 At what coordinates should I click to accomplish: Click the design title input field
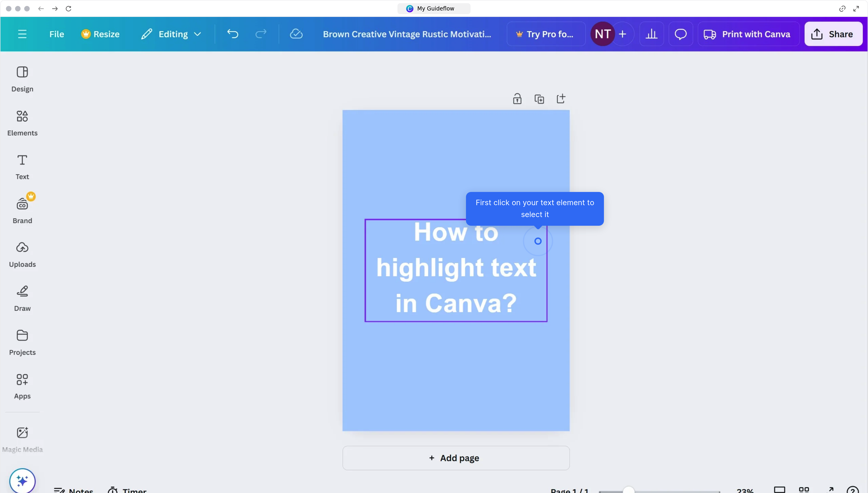(407, 34)
